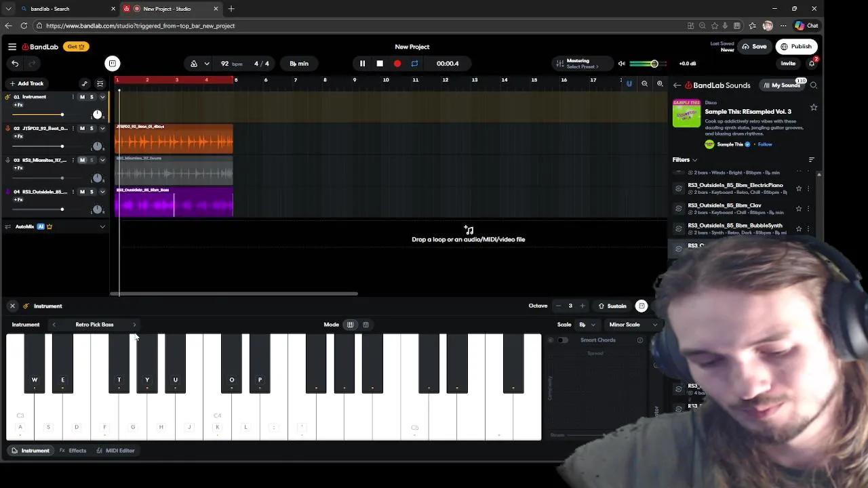Toggle the snap magnet icon
Viewport: 868px width, 488px height.
point(629,84)
